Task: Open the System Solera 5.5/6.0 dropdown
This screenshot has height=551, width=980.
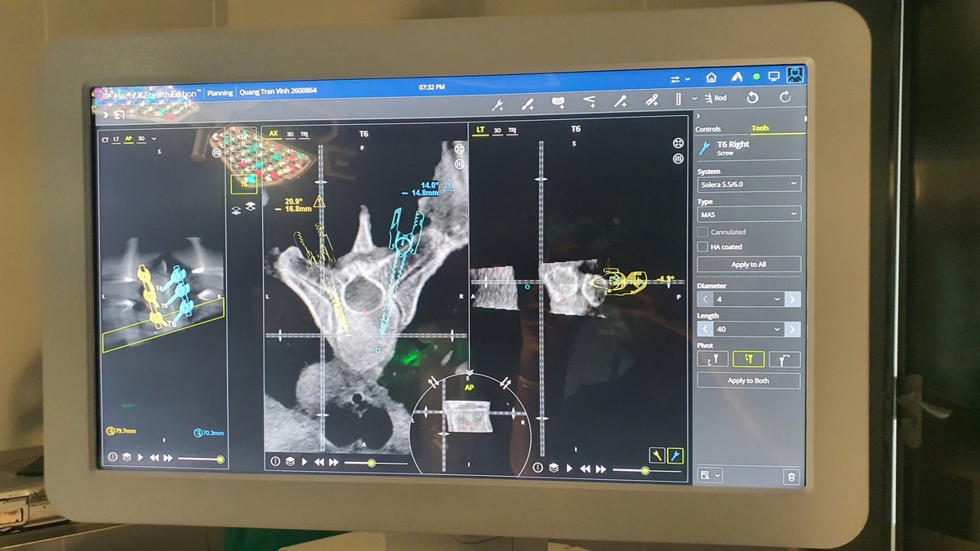Action: tap(749, 184)
